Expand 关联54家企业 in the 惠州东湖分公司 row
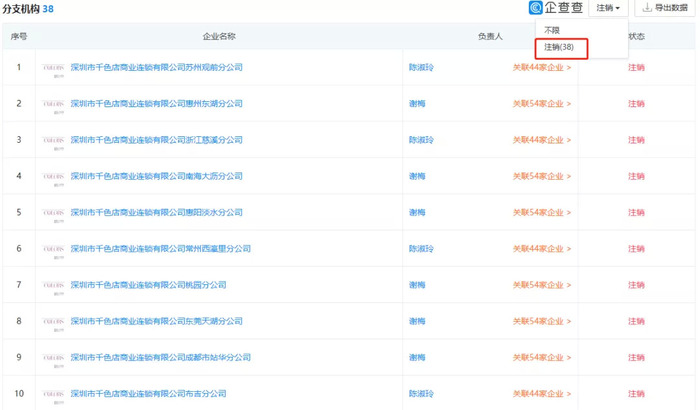The height and width of the screenshot is (410, 700). click(542, 104)
